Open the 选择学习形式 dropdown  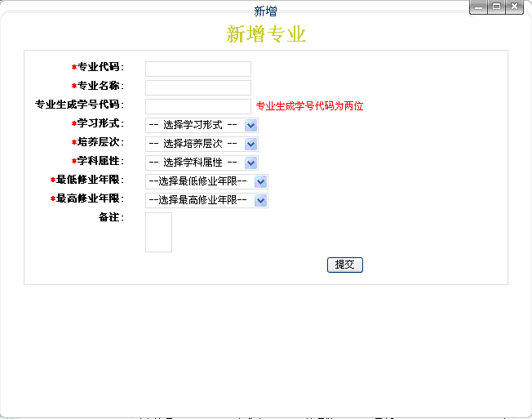tap(202, 125)
